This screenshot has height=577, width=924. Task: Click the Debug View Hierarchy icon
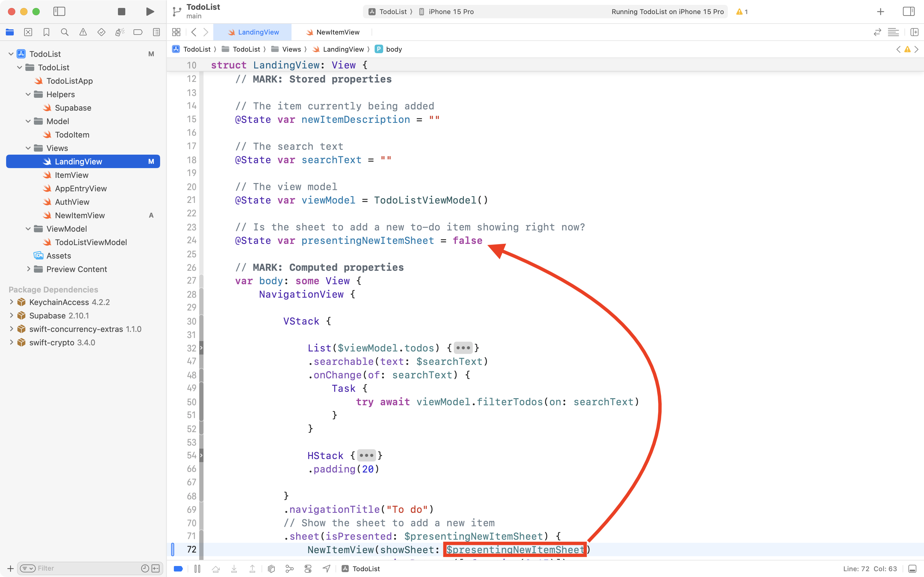point(271,568)
